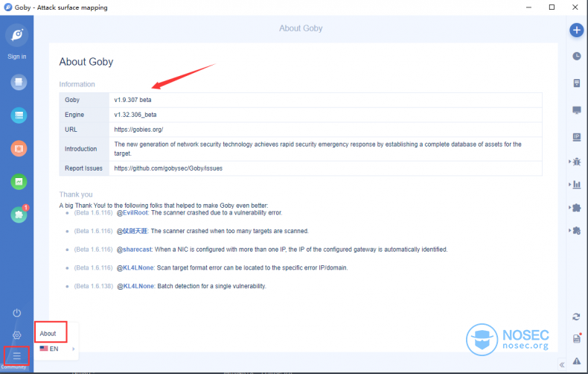The height and width of the screenshot is (374, 588).
Task: Open the IP library icon
Action: point(577,137)
